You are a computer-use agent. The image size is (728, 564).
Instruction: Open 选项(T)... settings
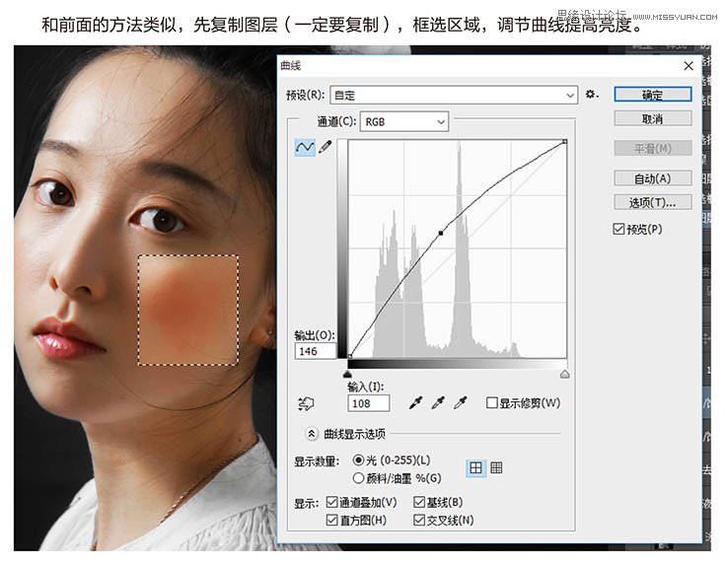coord(652,202)
